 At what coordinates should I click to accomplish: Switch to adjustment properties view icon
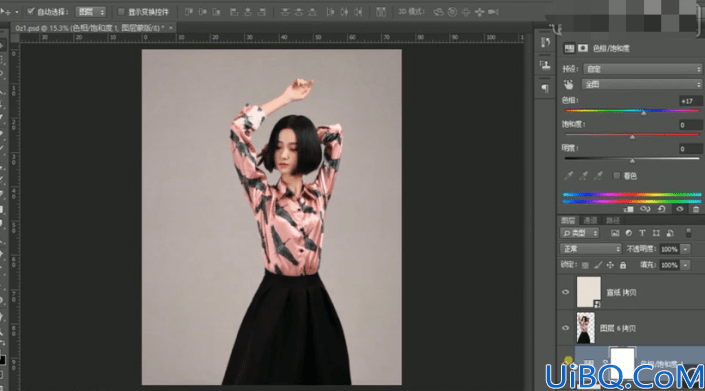(569, 48)
